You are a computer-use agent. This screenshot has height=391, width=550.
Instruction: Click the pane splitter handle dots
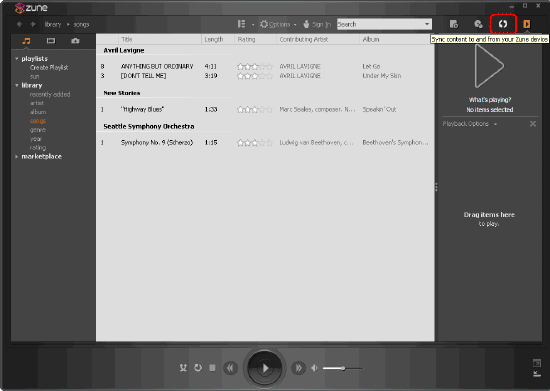tap(436, 187)
